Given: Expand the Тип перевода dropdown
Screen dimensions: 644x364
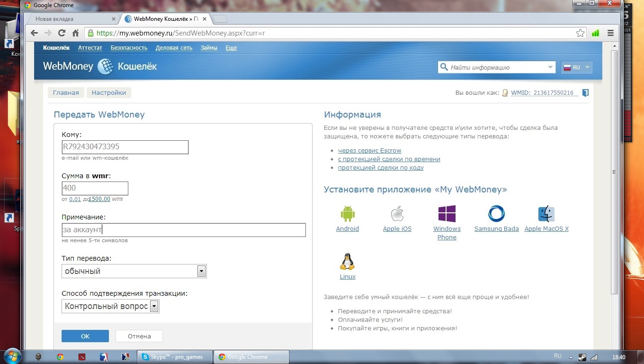Looking at the screenshot, I should 201,271.
